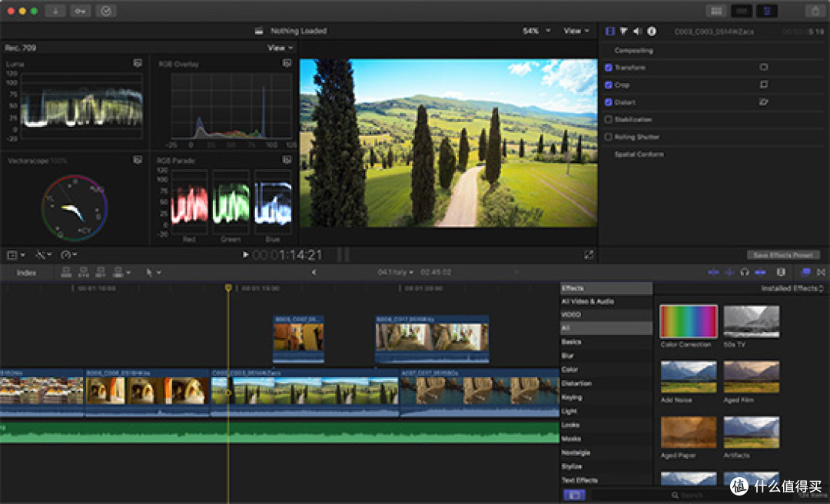Screen dimensions: 830x504
Task: Select the Keying effects category
Action: point(572,397)
